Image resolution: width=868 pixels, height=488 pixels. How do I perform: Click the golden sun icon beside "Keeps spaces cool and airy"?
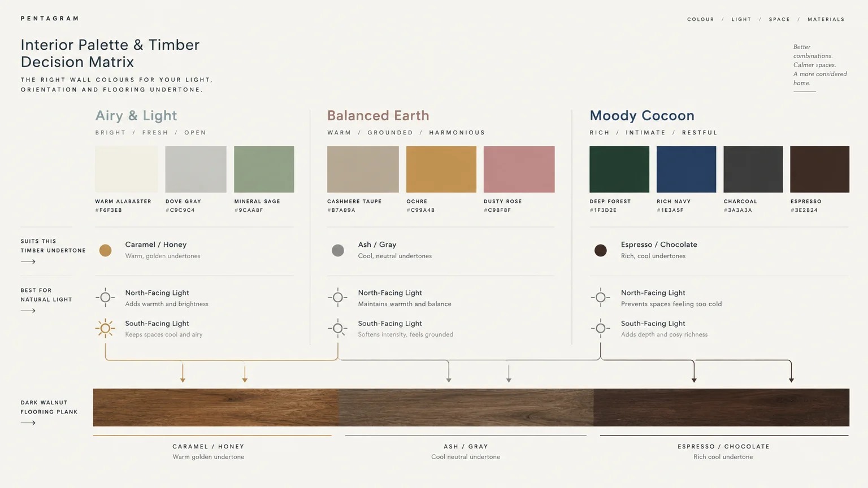coord(105,328)
